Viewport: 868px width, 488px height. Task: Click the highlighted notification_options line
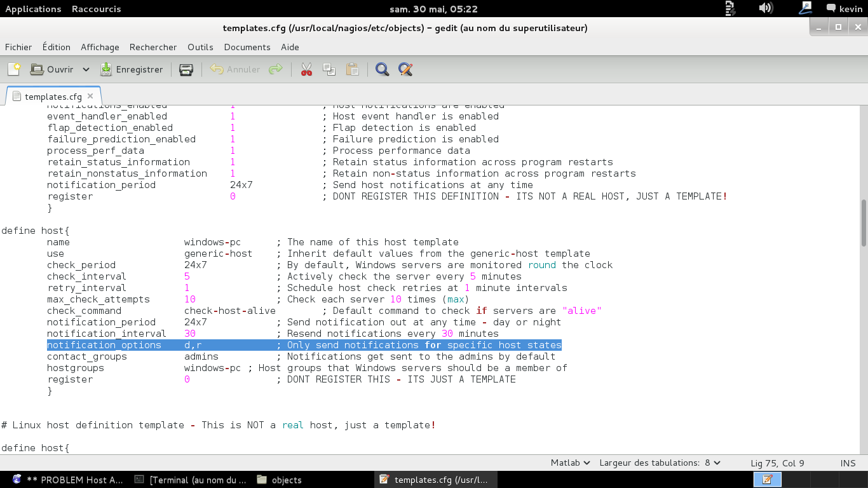304,345
